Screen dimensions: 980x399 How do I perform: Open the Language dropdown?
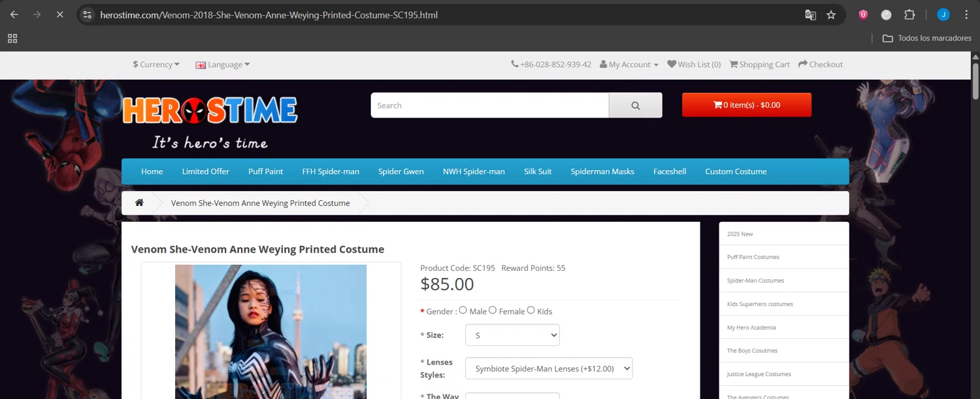click(223, 64)
